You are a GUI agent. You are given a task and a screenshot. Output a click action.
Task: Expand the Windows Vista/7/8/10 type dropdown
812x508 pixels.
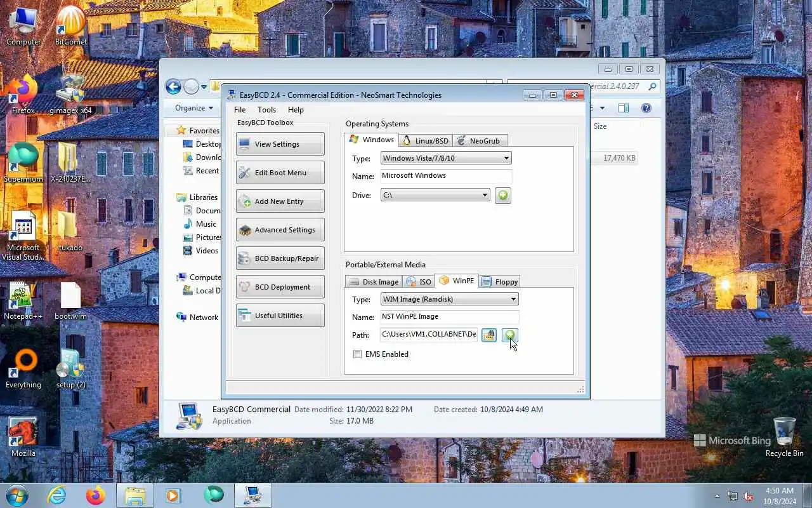[446, 158]
